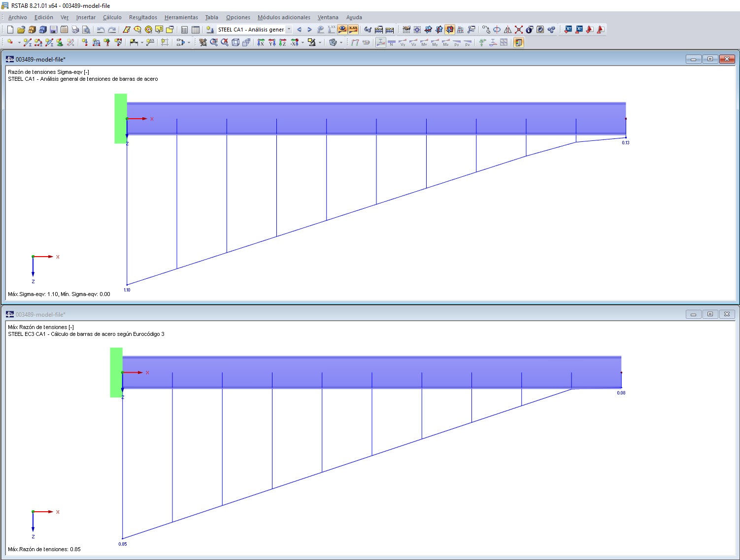Click the 'Máx.Razón de tensiones: 0.85' text

click(44, 549)
